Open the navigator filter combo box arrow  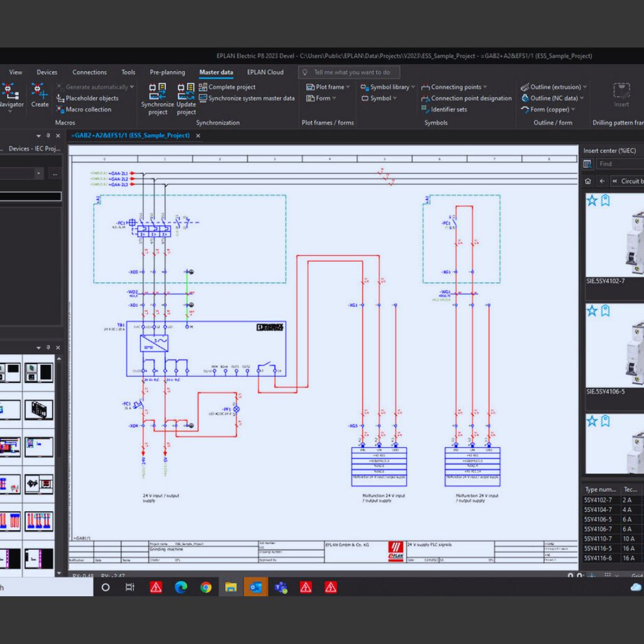[x=38, y=174]
